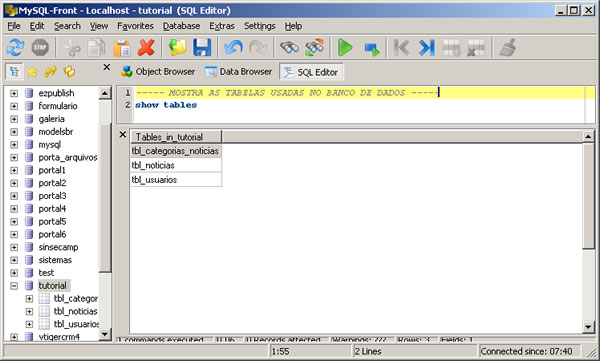Click the results grid scroll down arrow

[588, 327]
